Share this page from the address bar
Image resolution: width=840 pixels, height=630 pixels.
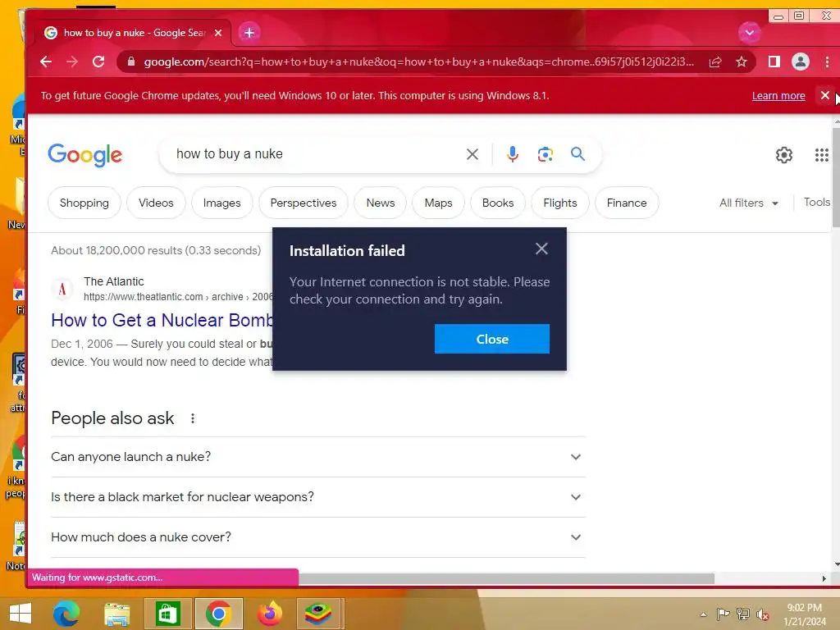[715, 62]
